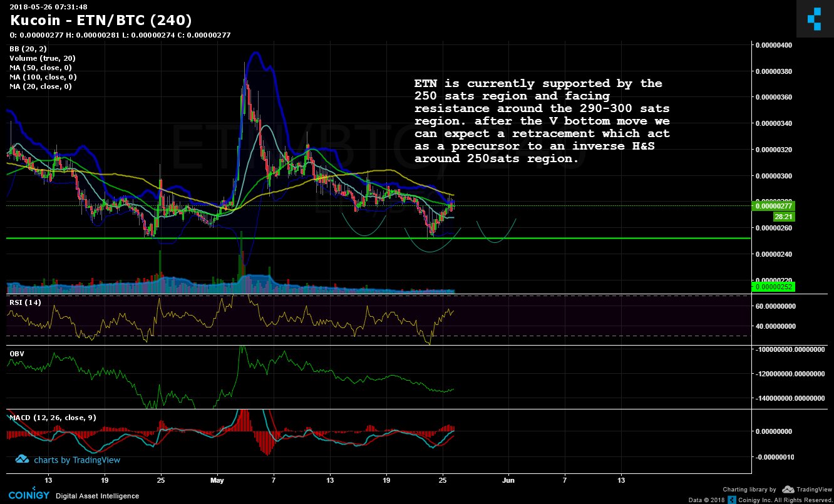
Task: Click the '0.00000320' price axis label
Action: pyautogui.click(x=775, y=150)
